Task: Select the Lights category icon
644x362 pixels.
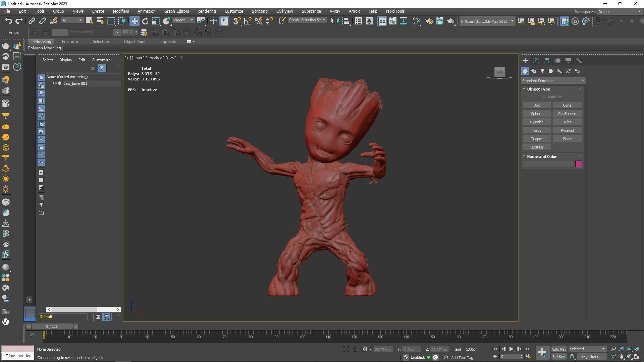Action: tap(542, 71)
